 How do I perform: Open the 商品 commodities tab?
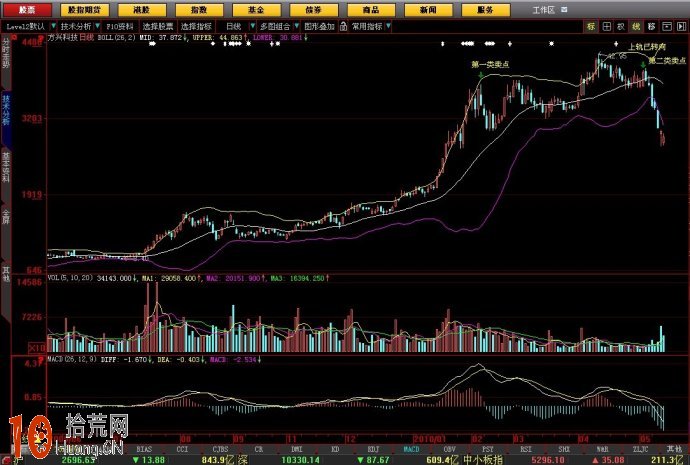(x=371, y=9)
